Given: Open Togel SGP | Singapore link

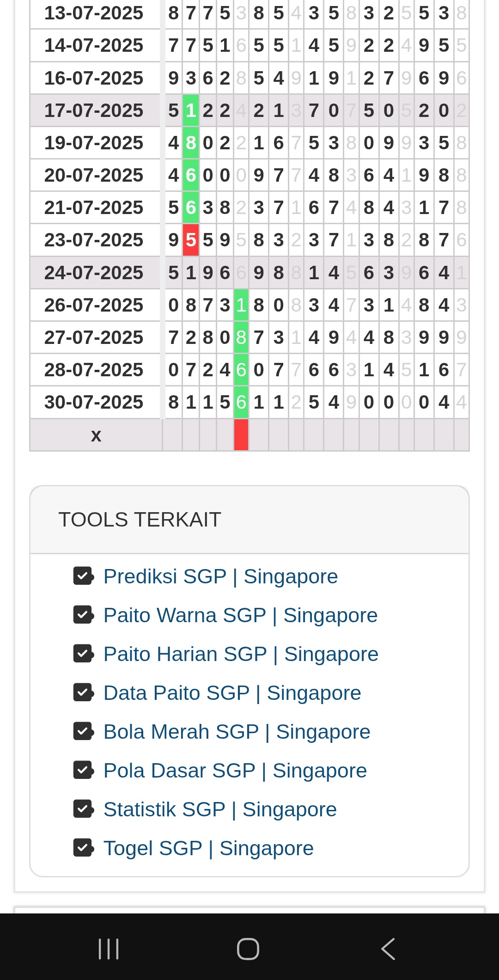Looking at the screenshot, I should (x=208, y=848).
